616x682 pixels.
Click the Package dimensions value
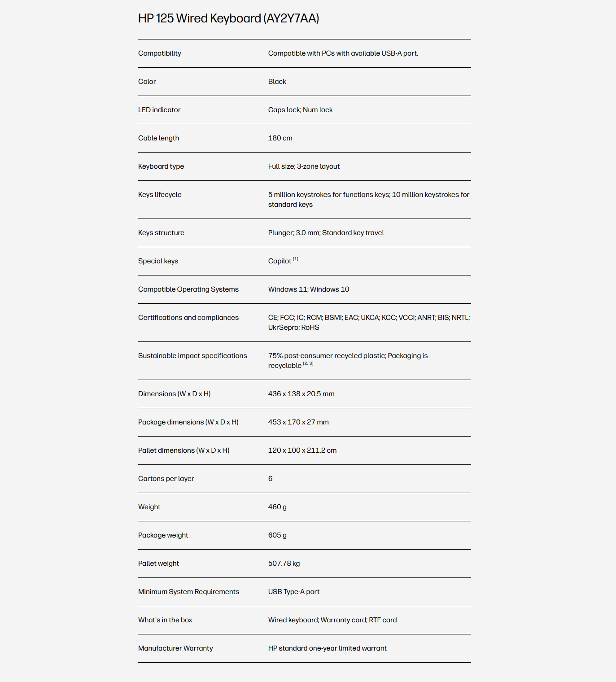tap(298, 422)
